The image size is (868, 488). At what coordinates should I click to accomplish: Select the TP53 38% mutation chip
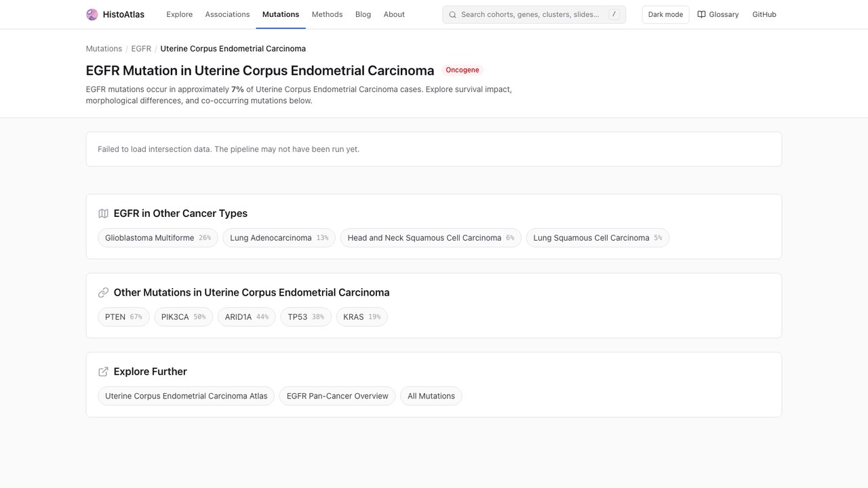(306, 317)
